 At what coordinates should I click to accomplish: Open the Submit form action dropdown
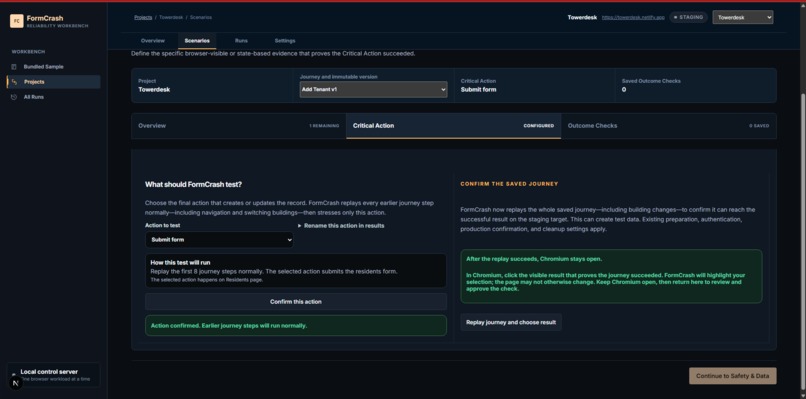coord(219,240)
